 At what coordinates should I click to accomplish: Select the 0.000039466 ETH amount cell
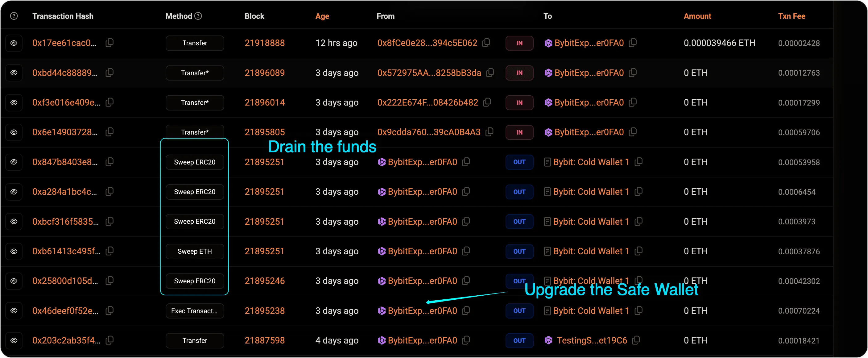click(719, 43)
